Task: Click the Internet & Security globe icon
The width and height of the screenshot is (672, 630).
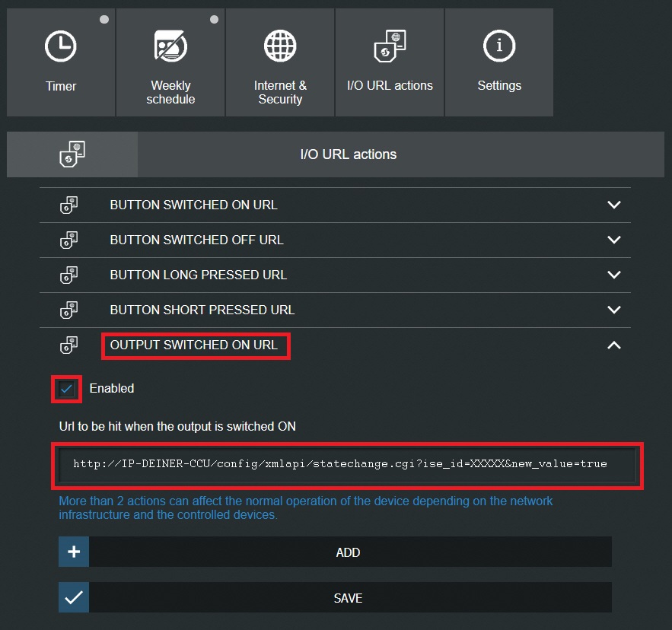Action: click(x=280, y=47)
